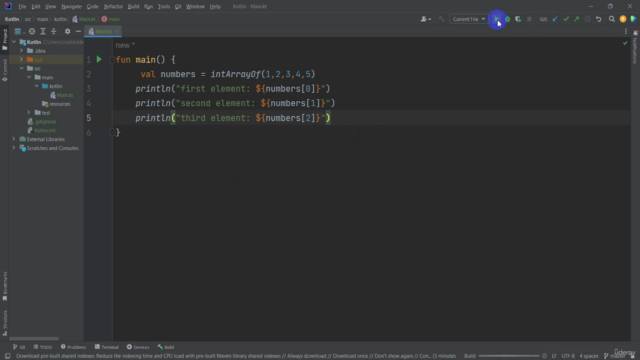Collapse the src folder
Screen dimensions: 640x360
[21, 69]
